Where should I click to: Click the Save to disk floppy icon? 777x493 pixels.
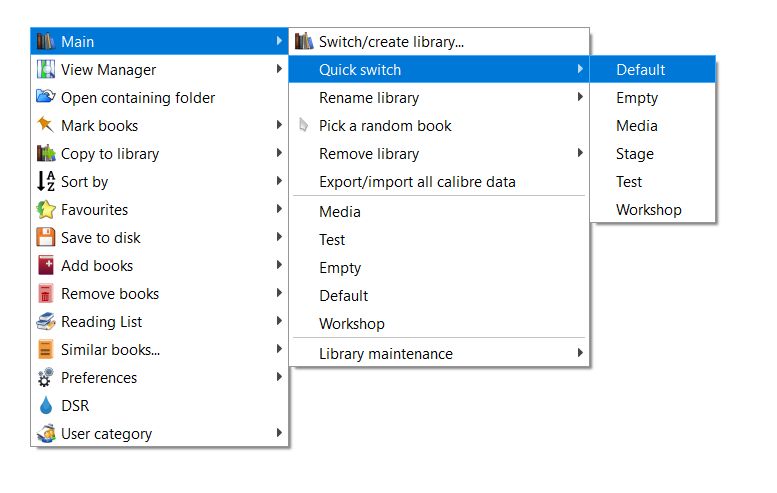[45, 238]
